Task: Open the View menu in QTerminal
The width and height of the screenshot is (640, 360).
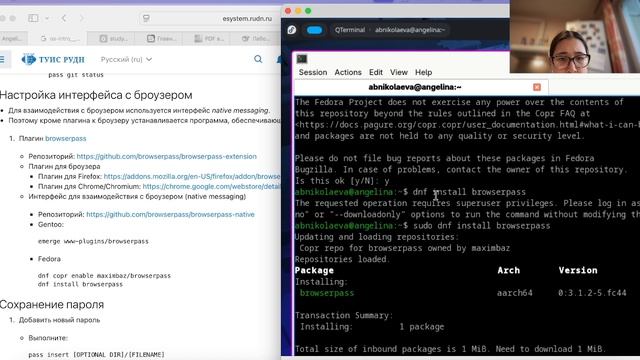Action: point(399,72)
